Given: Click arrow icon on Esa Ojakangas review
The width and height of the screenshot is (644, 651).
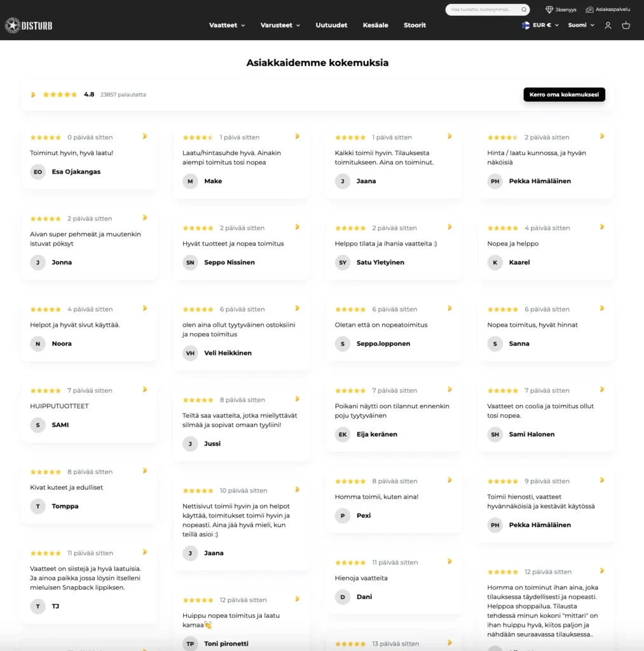Looking at the screenshot, I should (x=145, y=136).
